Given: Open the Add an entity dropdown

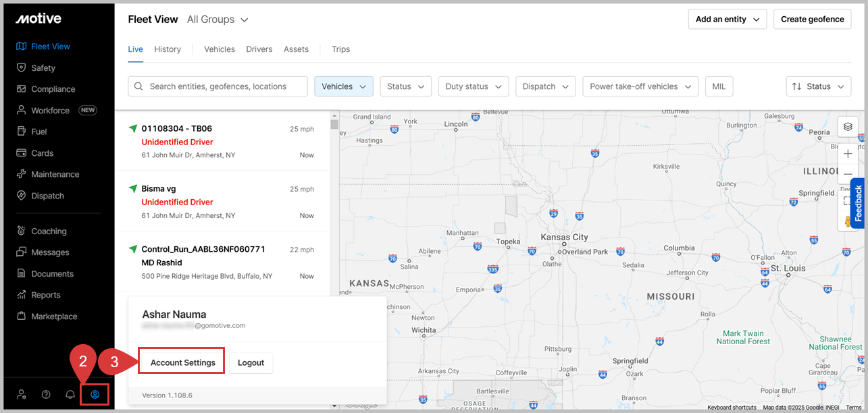Looking at the screenshot, I should pos(727,20).
